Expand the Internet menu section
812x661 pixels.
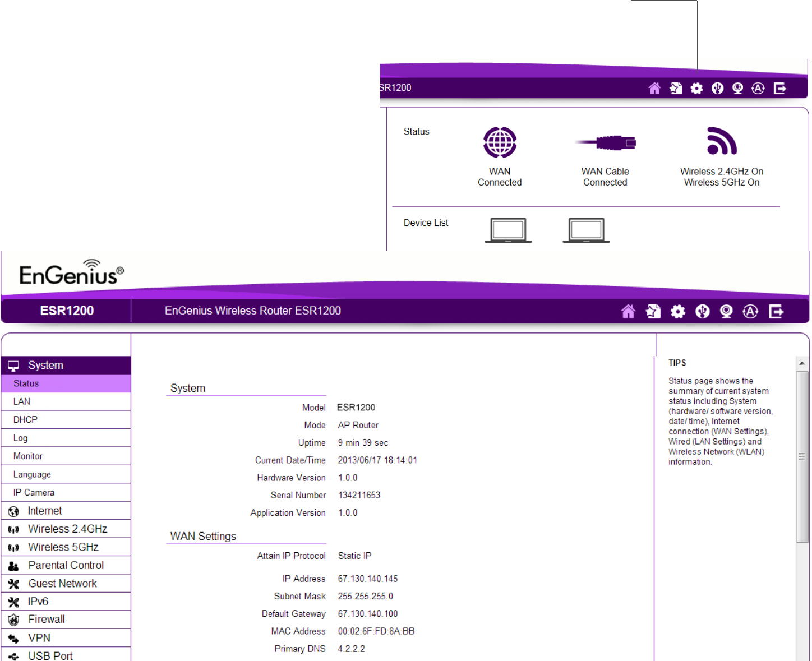(66, 511)
